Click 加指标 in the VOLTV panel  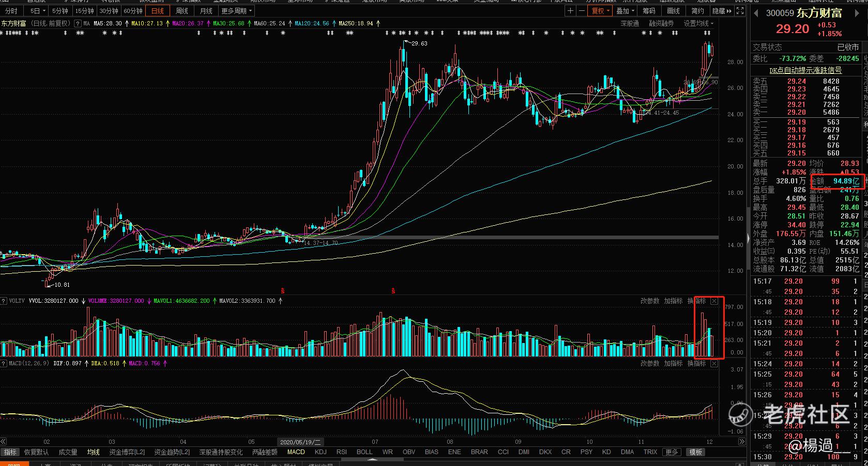(673, 301)
